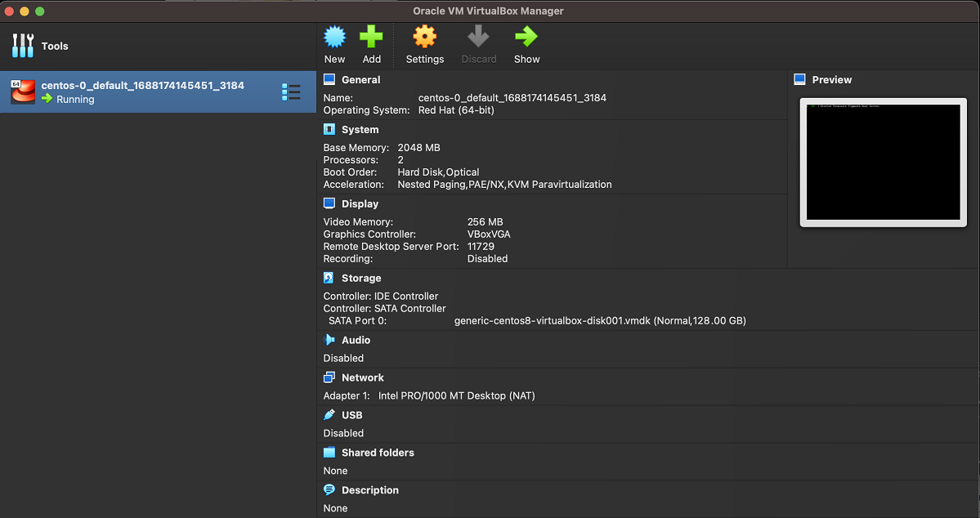Click the System section chip icon

click(329, 129)
